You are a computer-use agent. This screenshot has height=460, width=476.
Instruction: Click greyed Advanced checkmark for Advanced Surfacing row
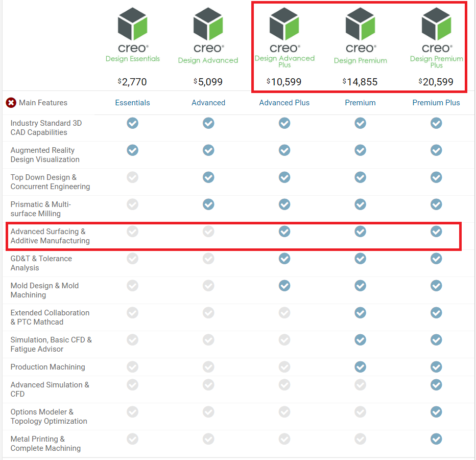coord(208,231)
